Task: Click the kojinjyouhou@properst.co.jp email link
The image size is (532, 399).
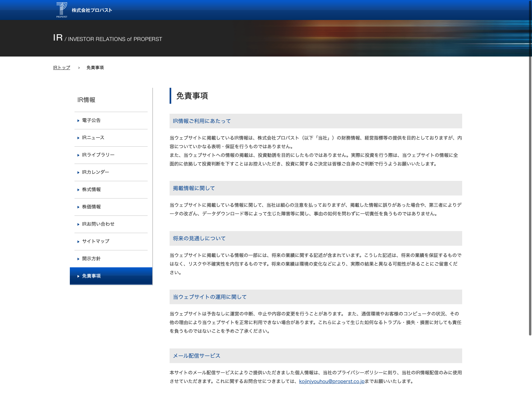Action: pyautogui.click(x=332, y=381)
